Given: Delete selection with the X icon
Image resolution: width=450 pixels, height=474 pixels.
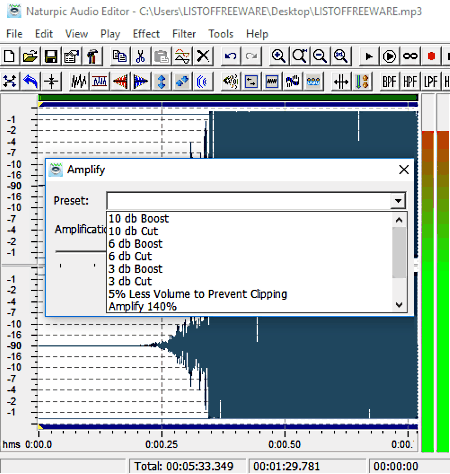Looking at the screenshot, I should point(203,56).
